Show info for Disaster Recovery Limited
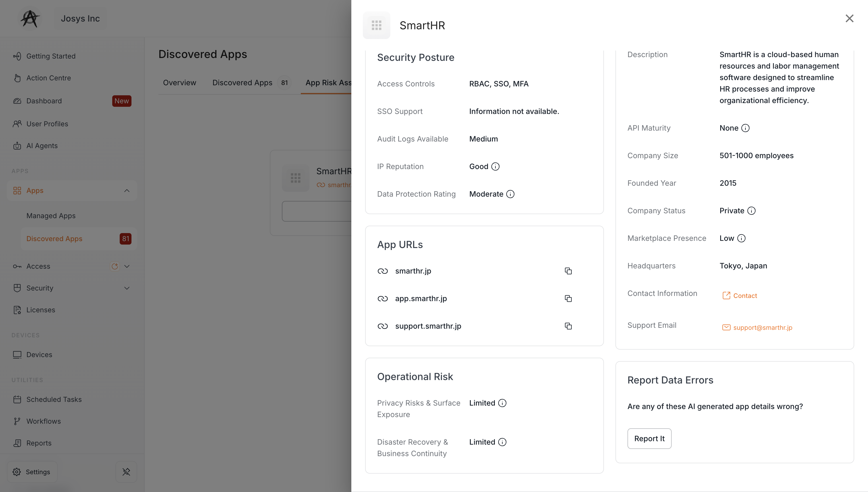Image resolution: width=868 pixels, height=492 pixels. (502, 442)
